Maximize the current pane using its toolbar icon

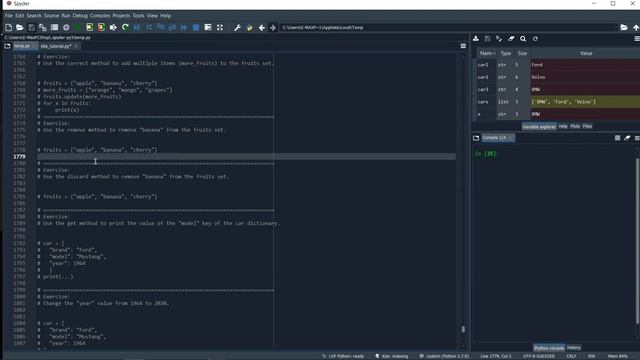point(208,27)
